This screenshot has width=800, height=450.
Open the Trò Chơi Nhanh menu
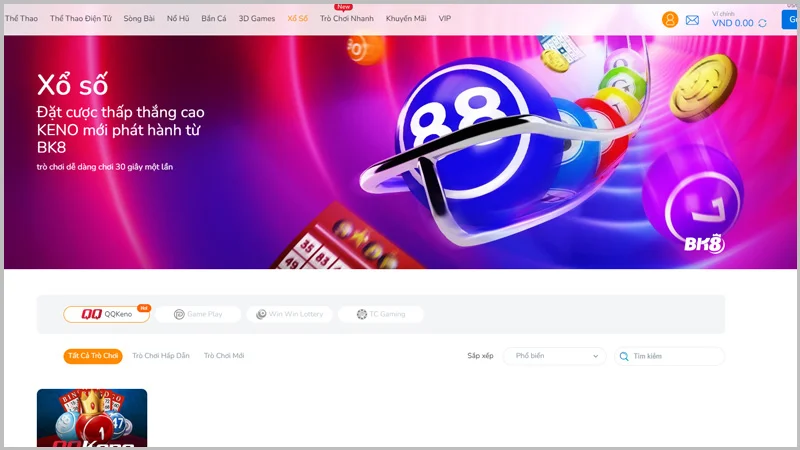click(346, 18)
